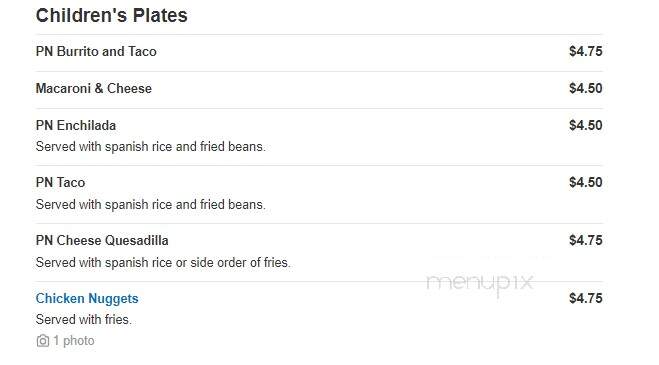
Task: Click the 'Served with fries.' description
Action: 84,320
